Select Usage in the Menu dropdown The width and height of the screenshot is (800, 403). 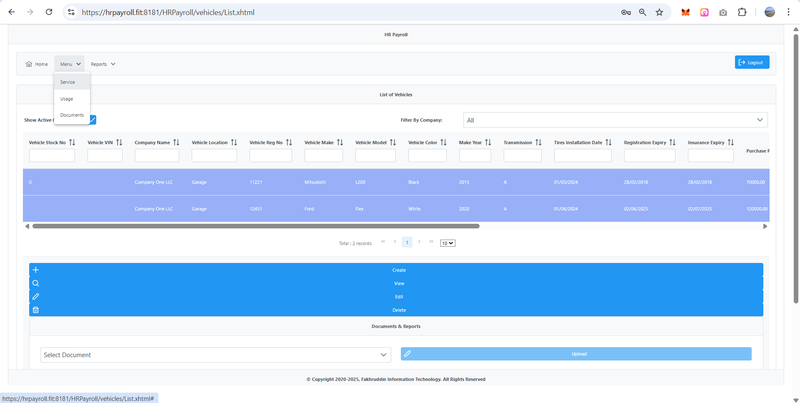point(67,99)
